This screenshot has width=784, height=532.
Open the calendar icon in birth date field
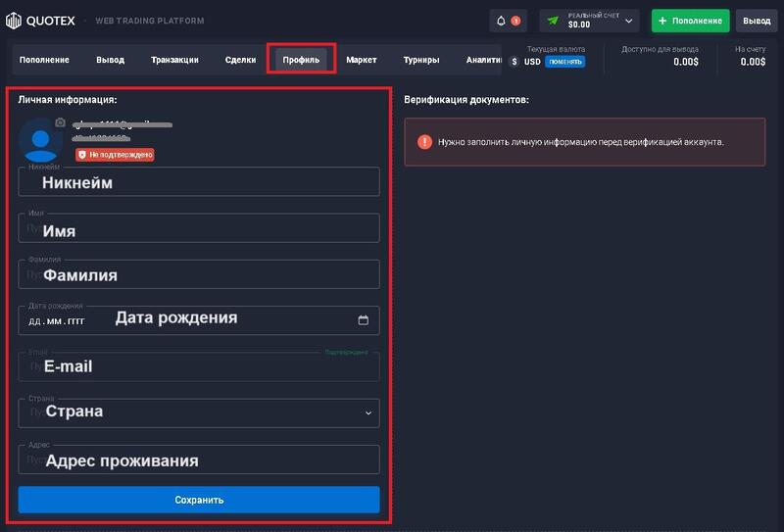click(x=364, y=320)
